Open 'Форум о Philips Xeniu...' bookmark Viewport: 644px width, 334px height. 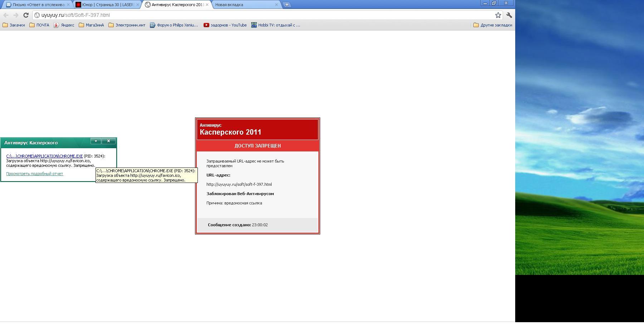(x=174, y=25)
